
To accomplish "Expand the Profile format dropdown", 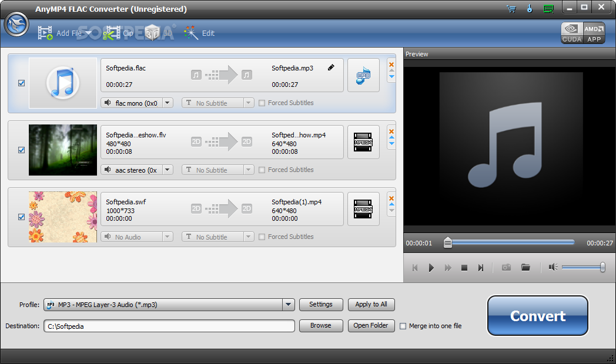I will (289, 305).
